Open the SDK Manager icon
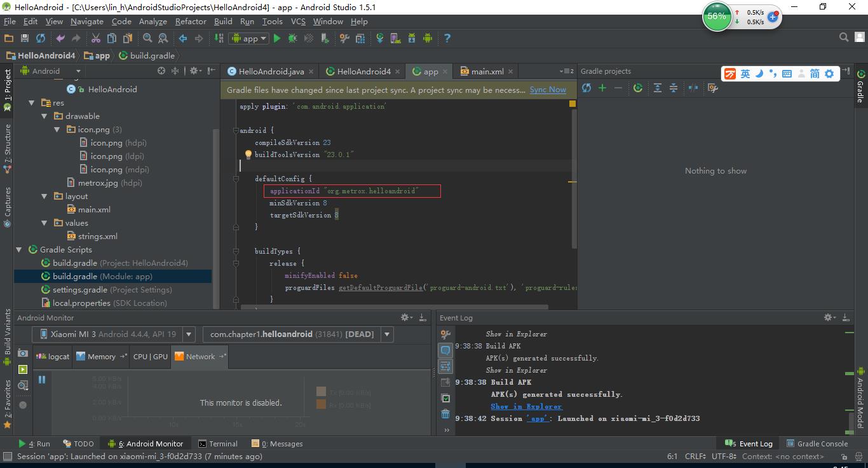The width and height of the screenshot is (868, 468). (412, 38)
